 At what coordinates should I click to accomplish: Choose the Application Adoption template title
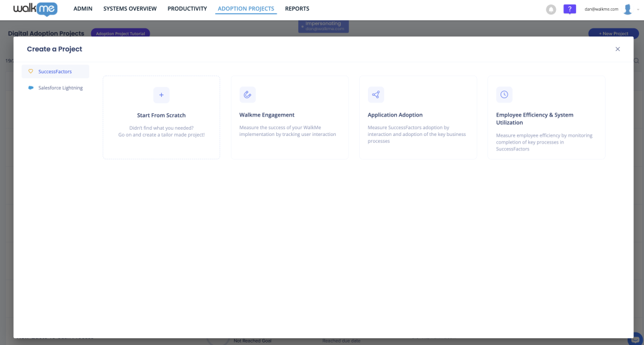click(395, 115)
